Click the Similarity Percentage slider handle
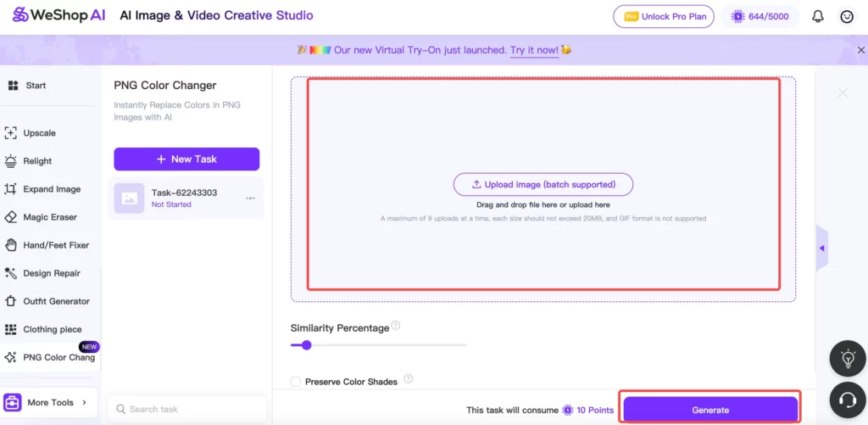 (x=306, y=345)
